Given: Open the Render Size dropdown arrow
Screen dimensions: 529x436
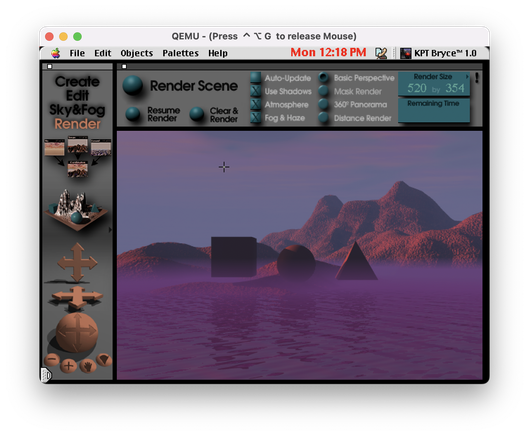Looking at the screenshot, I should click(x=467, y=77).
